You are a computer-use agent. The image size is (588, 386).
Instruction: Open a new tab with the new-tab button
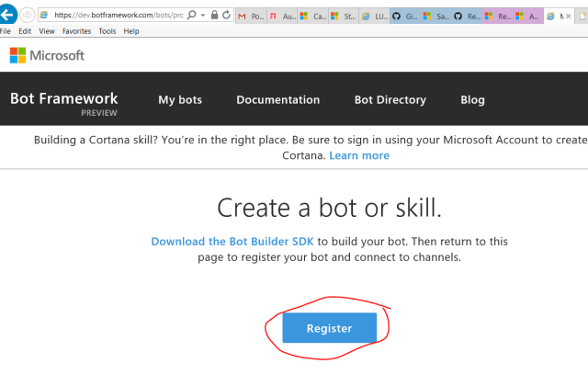click(x=582, y=17)
